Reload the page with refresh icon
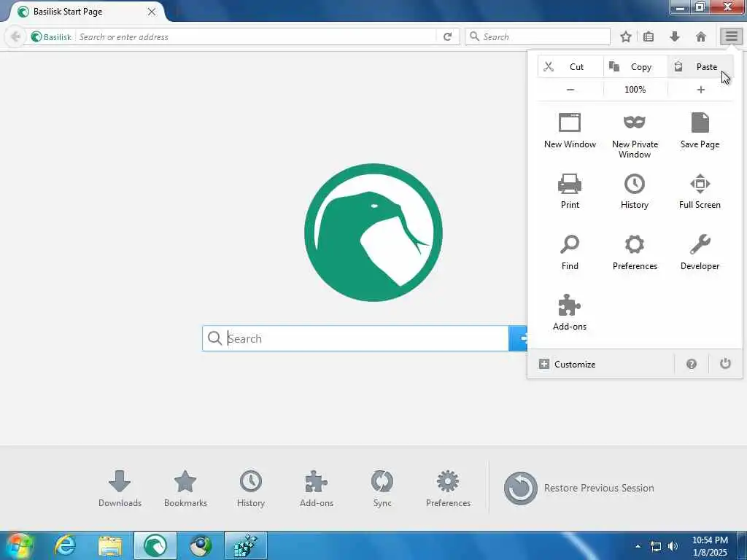 tap(447, 36)
